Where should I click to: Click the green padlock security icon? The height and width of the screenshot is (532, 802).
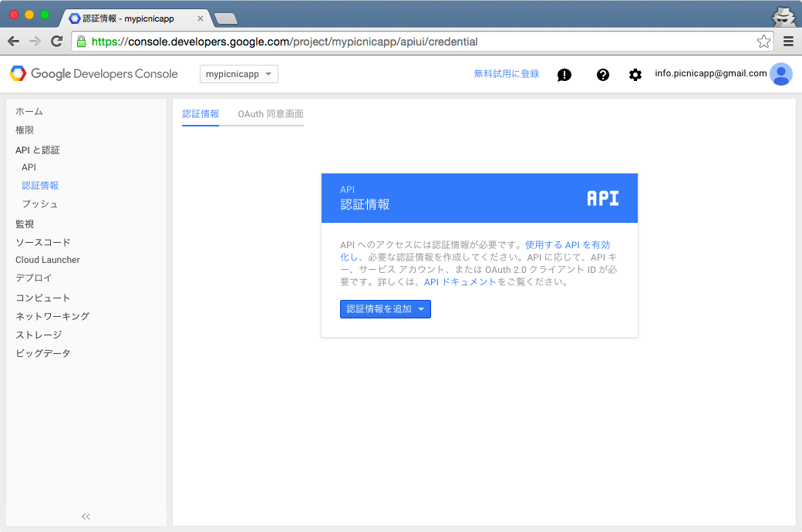pos(81,42)
